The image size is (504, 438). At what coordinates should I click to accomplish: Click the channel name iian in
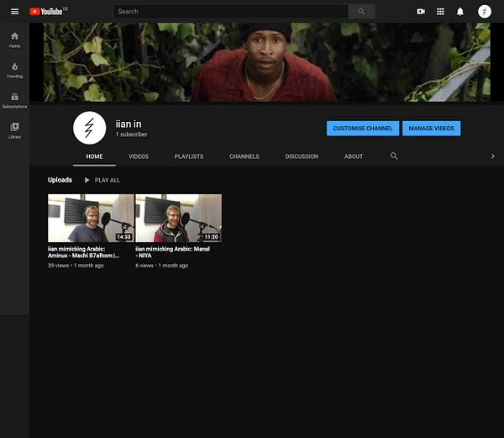pos(129,124)
